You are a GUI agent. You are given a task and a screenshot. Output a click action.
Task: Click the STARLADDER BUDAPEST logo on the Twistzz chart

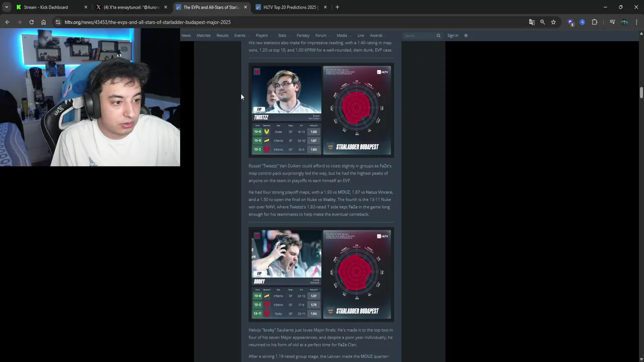353,147
